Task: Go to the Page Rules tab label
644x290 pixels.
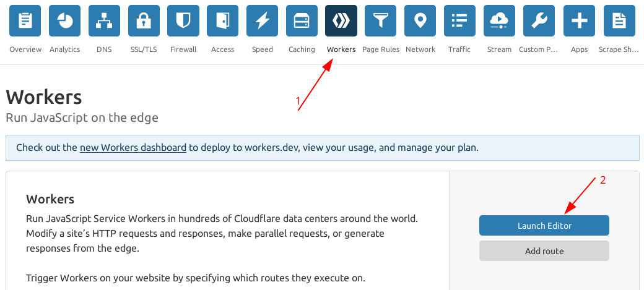Action: pos(381,49)
